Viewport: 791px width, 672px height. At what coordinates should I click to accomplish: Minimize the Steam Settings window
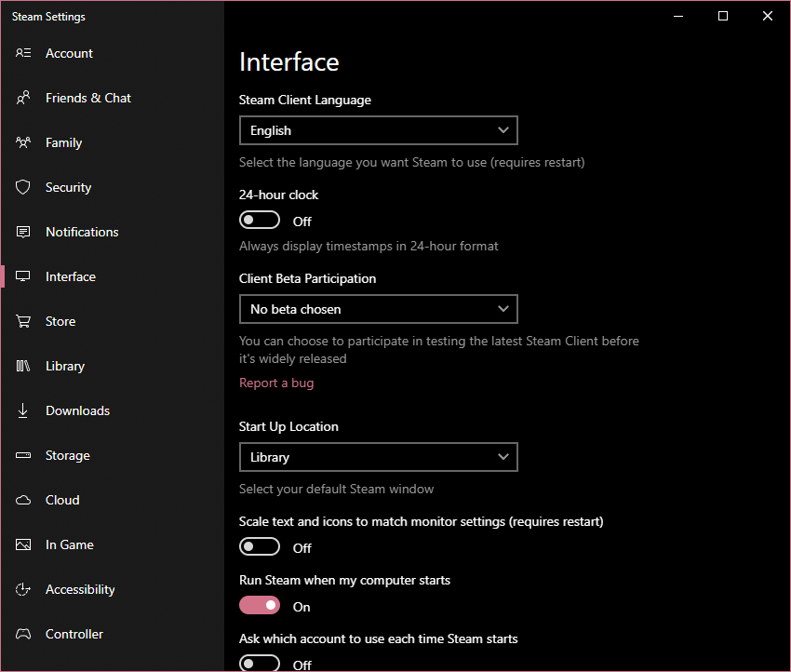[x=678, y=16]
